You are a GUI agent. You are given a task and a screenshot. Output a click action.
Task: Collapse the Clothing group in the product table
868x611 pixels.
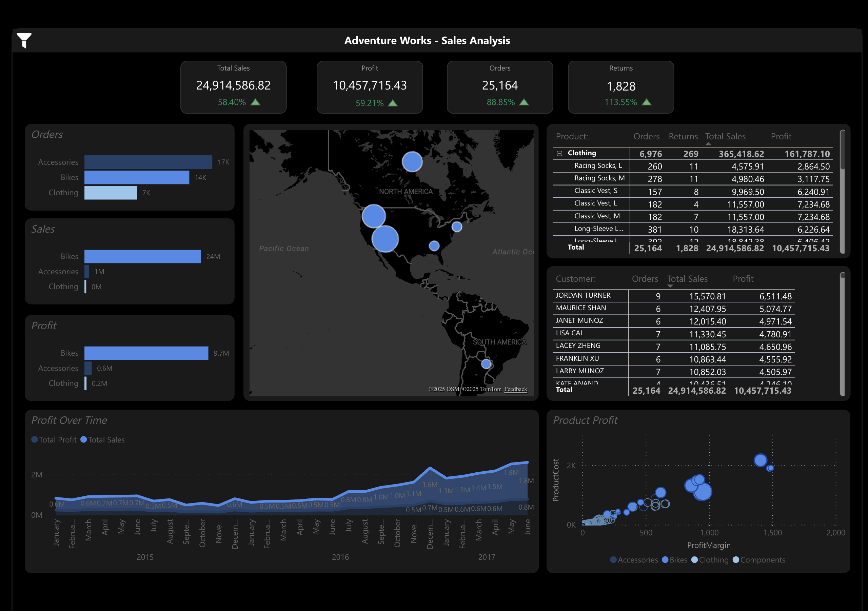coord(559,153)
